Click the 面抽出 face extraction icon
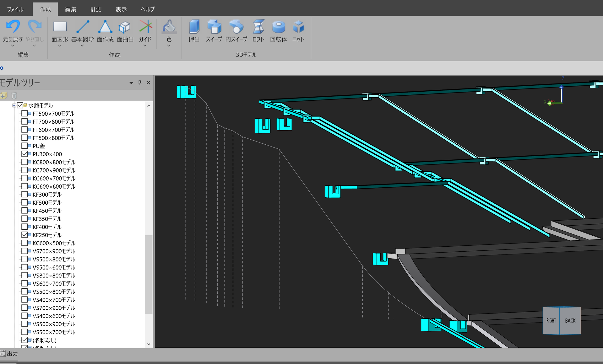The image size is (603, 364). click(125, 27)
